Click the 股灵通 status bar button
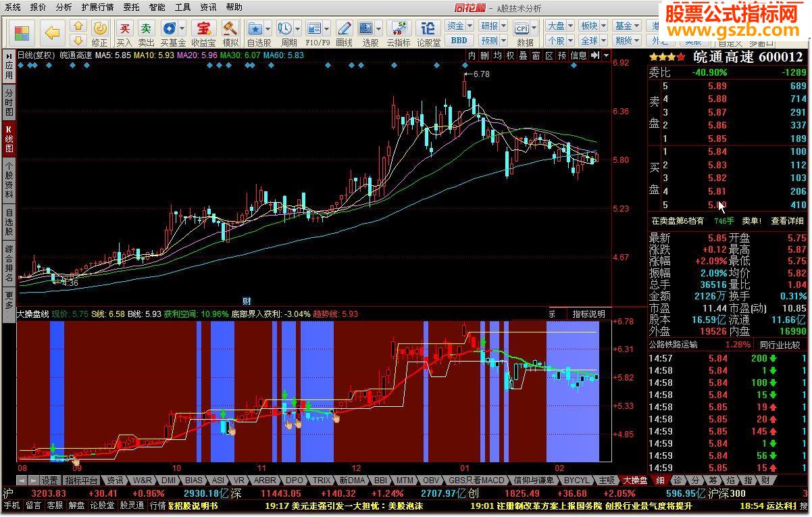This screenshot has width=812, height=517. click(132, 505)
